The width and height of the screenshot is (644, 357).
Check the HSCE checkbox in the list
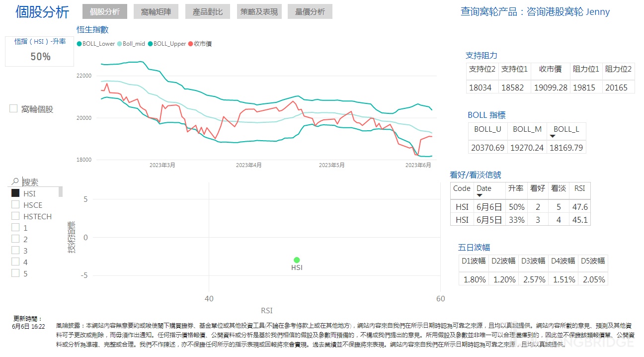pyautogui.click(x=15, y=205)
